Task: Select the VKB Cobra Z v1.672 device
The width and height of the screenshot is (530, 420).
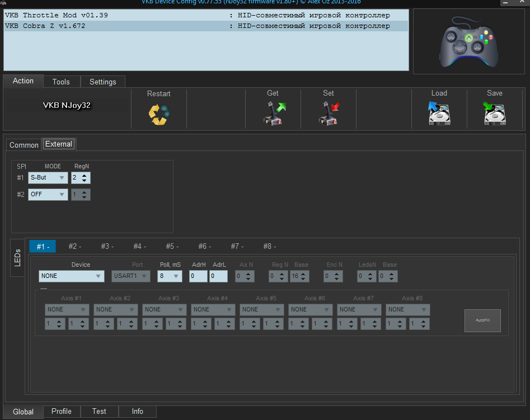Action: (x=206, y=26)
